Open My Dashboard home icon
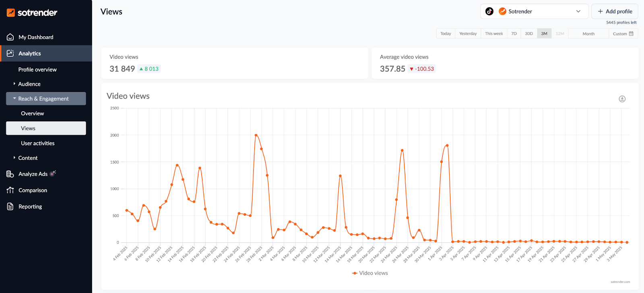644x293 pixels. click(10, 37)
